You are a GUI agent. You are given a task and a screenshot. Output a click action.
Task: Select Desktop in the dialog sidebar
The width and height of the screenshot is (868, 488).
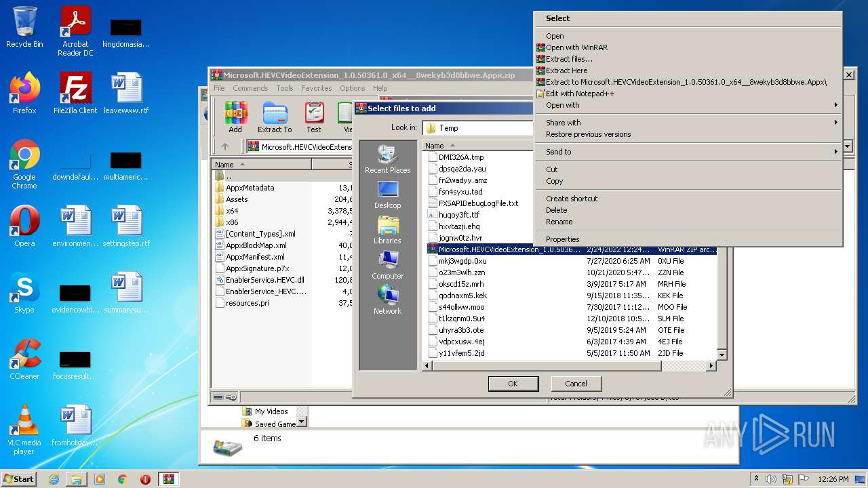point(388,195)
